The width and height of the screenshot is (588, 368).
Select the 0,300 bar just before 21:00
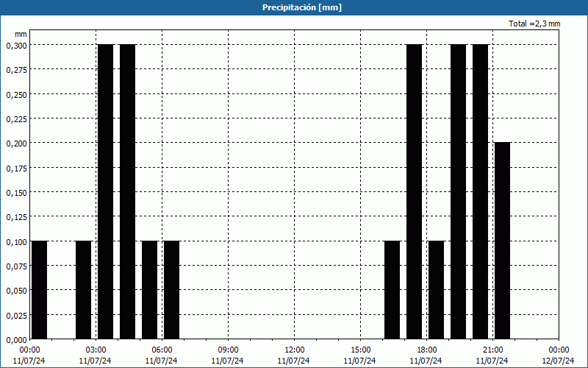[x=481, y=191]
